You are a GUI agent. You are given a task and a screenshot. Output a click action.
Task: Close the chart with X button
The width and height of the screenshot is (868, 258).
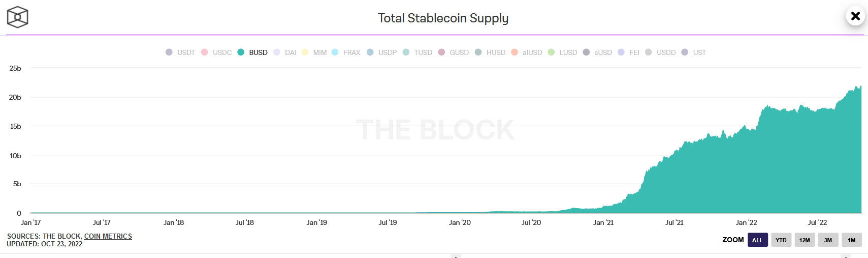tap(855, 16)
